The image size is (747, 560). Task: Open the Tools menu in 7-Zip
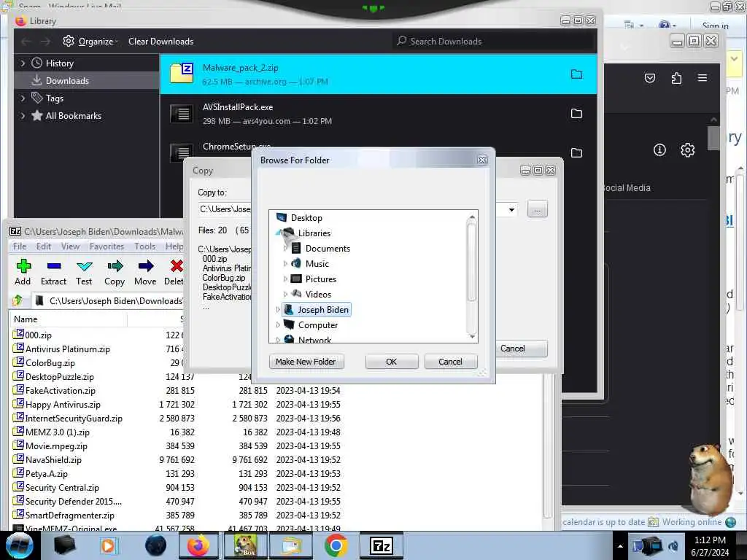pos(145,246)
